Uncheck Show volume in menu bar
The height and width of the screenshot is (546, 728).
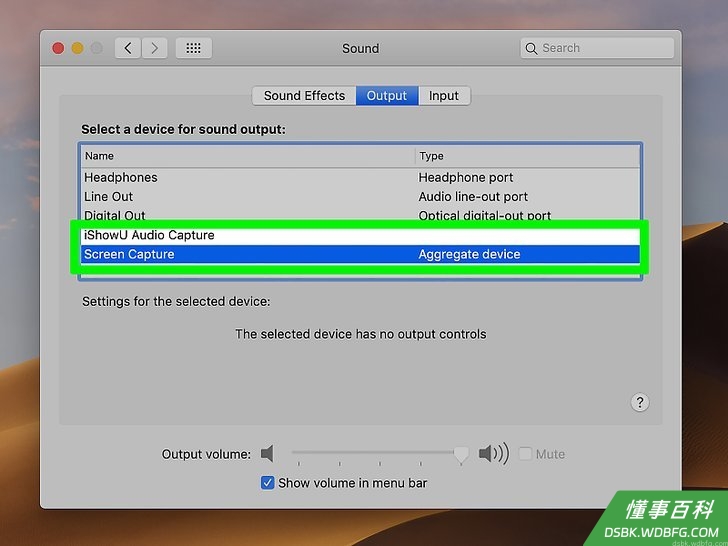267,483
